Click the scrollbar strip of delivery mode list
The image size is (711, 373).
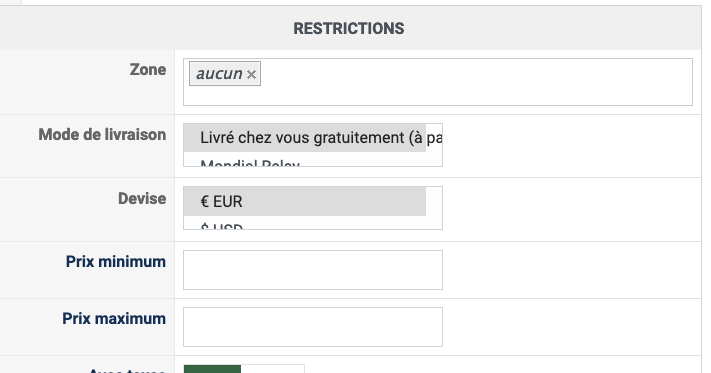434,145
